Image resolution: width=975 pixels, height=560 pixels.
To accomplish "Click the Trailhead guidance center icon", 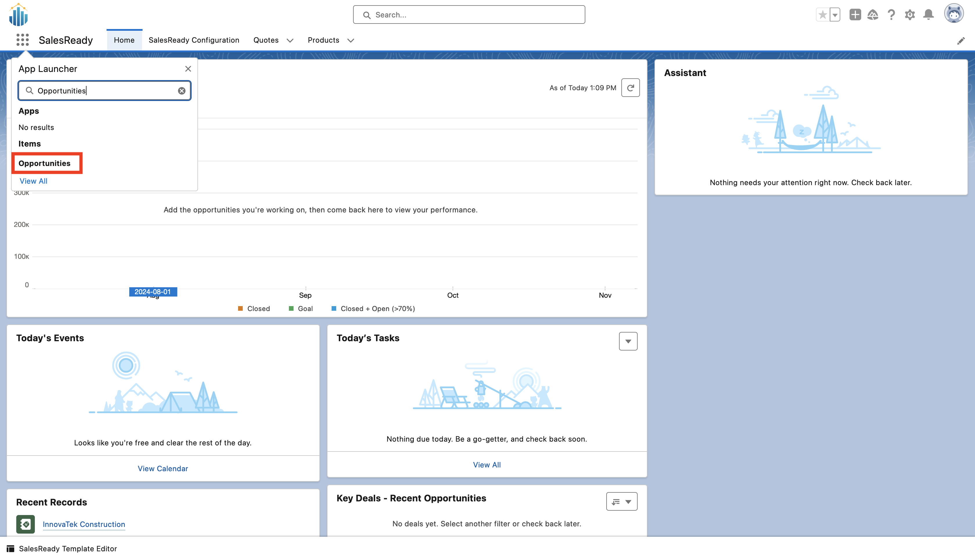I will [x=873, y=15].
